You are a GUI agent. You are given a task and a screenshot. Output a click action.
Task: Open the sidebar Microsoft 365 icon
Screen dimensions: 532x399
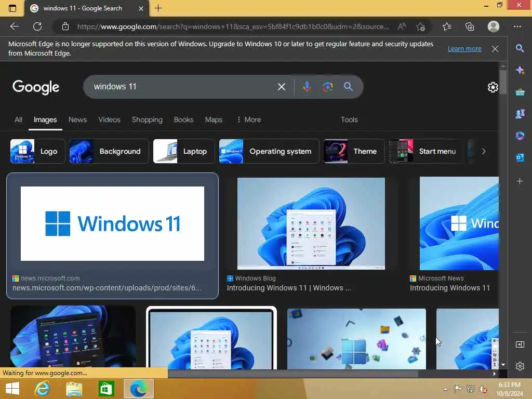tap(520, 136)
